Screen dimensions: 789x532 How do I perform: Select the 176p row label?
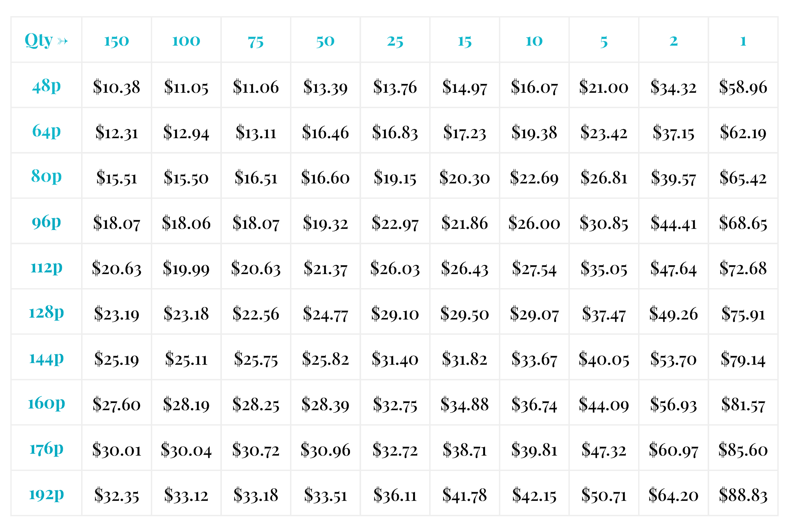[x=46, y=448]
